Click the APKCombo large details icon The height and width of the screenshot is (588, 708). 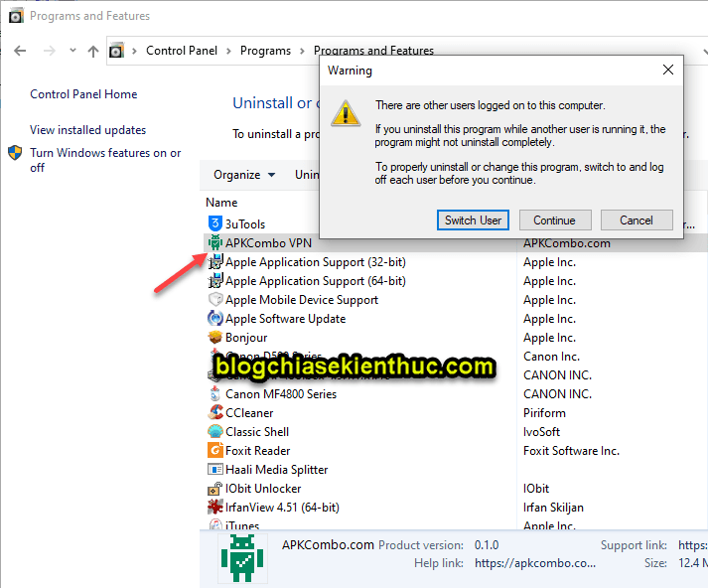(x=242, y=558)
